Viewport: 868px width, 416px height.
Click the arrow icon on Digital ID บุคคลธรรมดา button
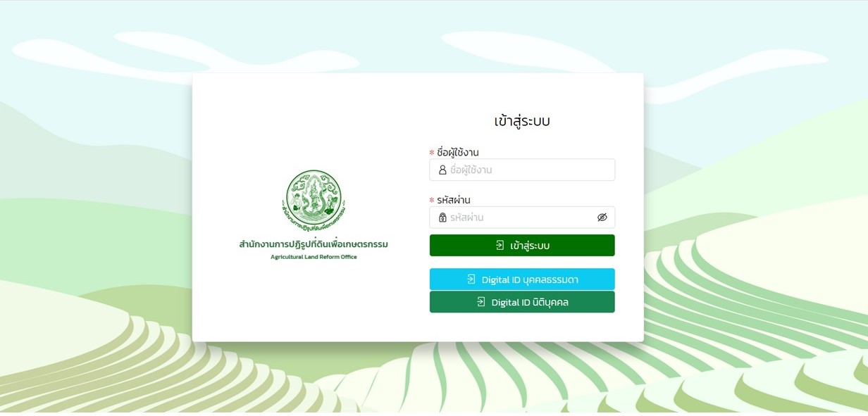pos(471,279)
